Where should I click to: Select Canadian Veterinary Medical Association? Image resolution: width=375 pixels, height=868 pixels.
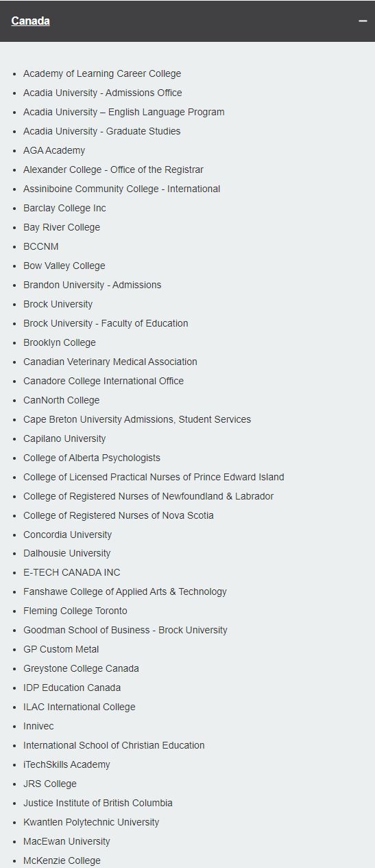click(110, 362)
